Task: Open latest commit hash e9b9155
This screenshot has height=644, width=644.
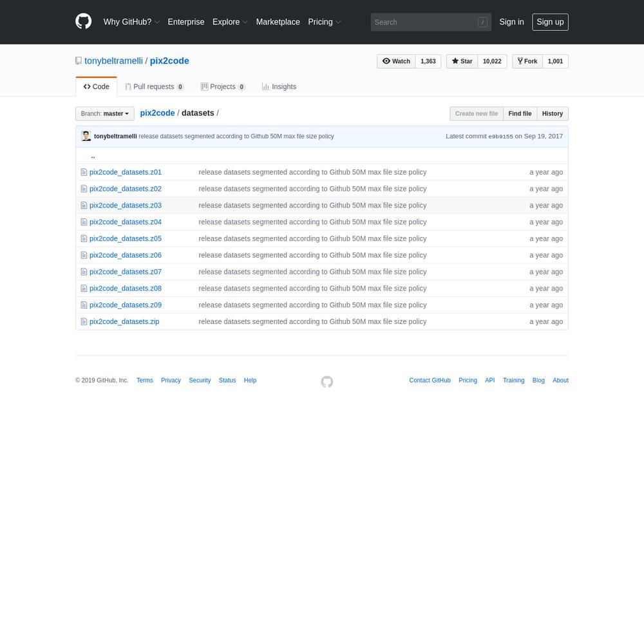Action: coord(500,137)
